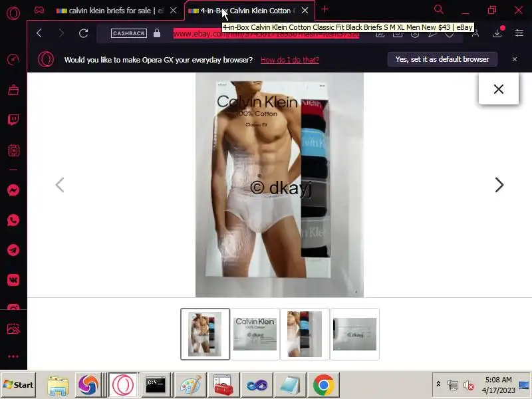The image size is (532, 399).
Task: Select first thumbnail of boxed briefs
Action: (x=205, y=334)
